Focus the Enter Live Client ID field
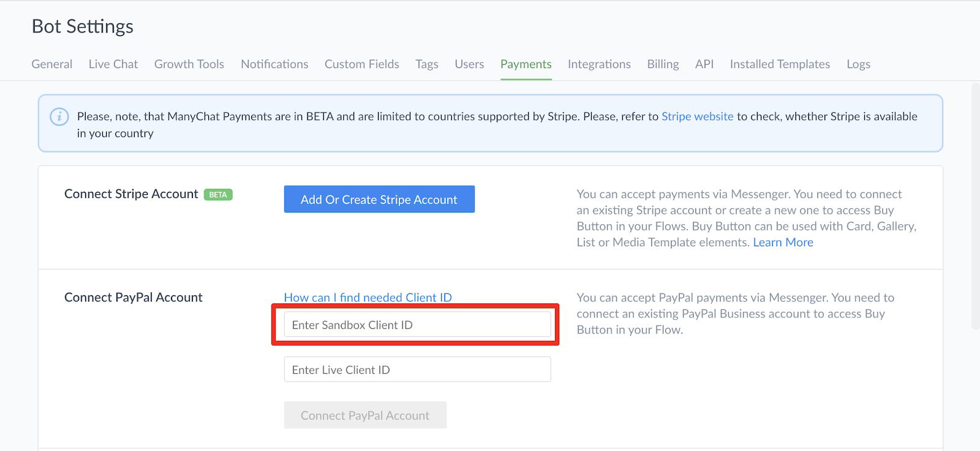This screenshot has width=980, height=451. click(x=417, y=370)
